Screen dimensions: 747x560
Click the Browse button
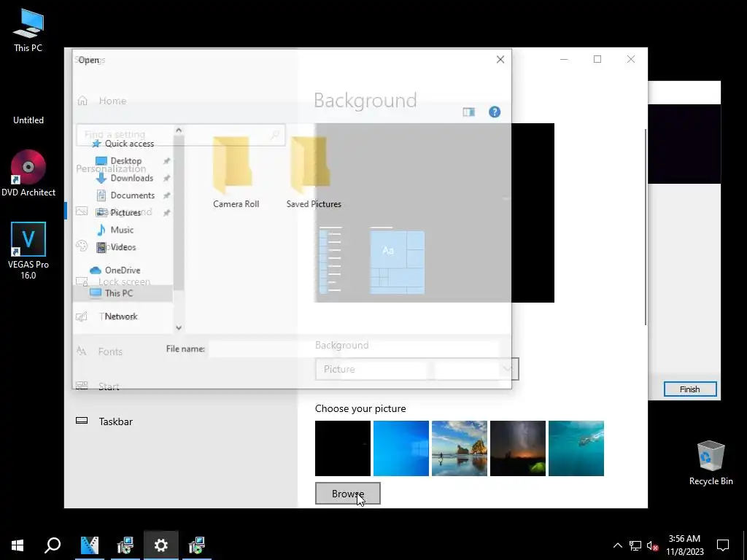tap(348, 494)
